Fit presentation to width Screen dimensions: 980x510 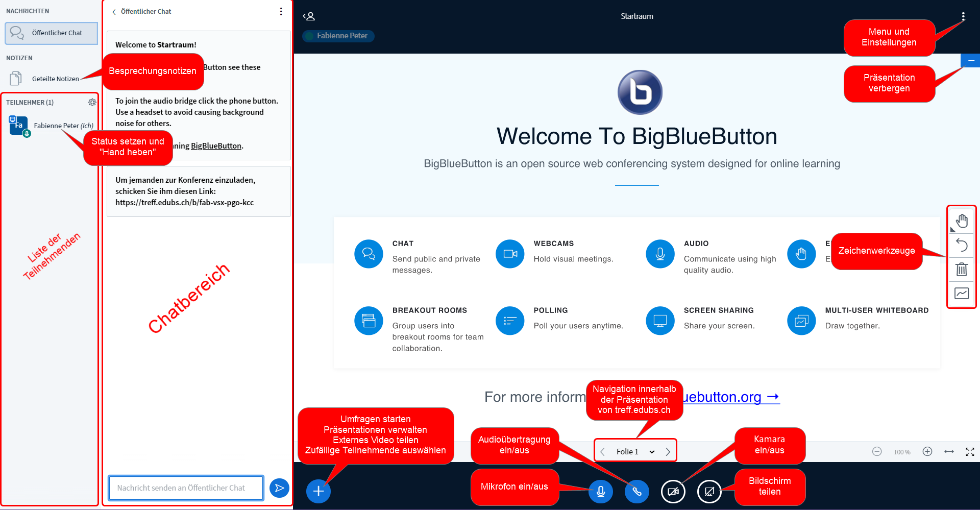click(949, 452)
